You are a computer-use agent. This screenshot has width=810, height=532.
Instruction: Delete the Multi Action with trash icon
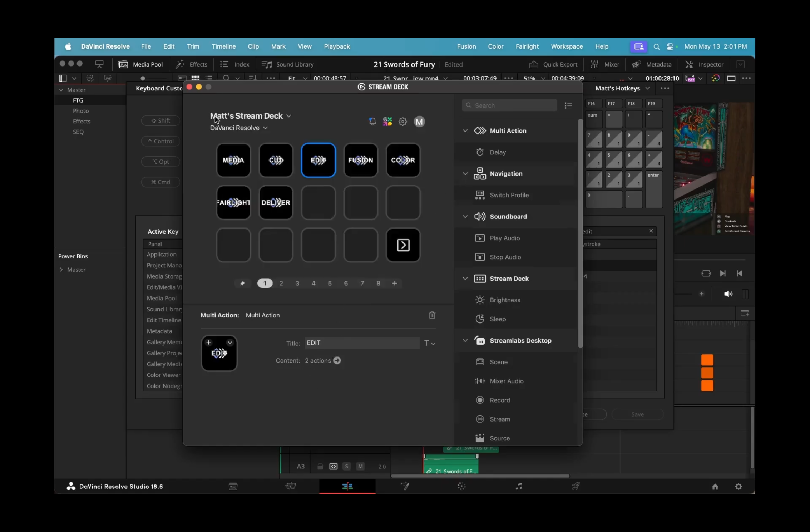click(432, 315)
